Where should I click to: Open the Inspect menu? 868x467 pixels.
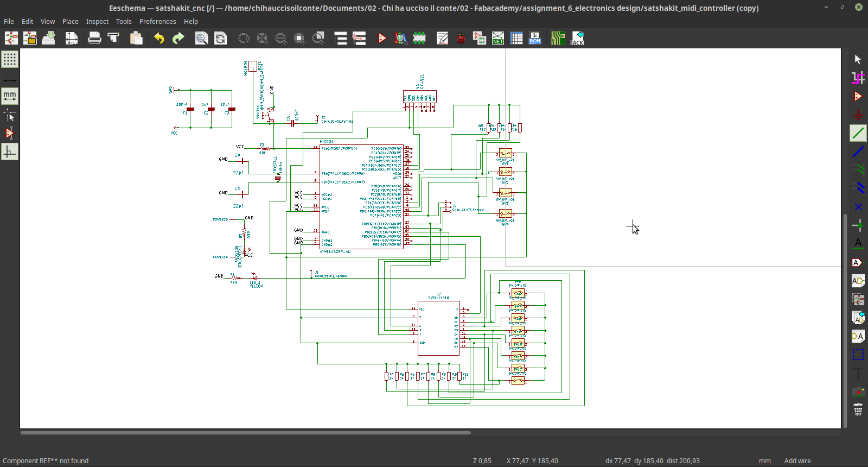[98, 21]
